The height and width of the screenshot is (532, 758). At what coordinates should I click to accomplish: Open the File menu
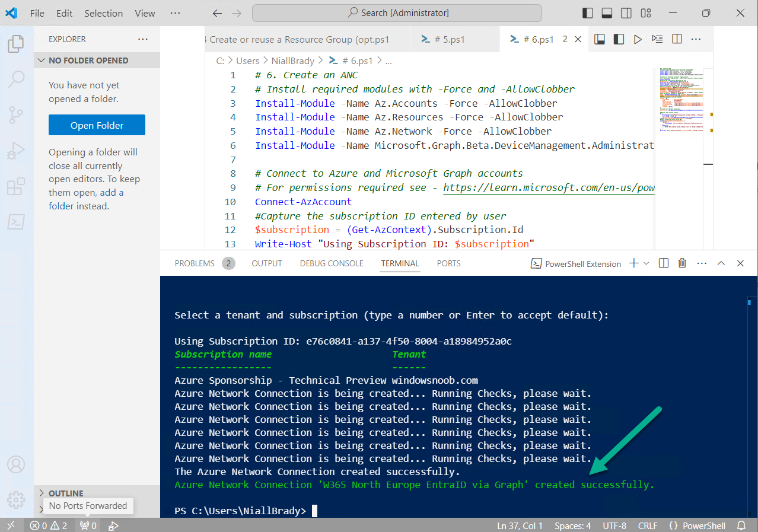coord(37,13)
